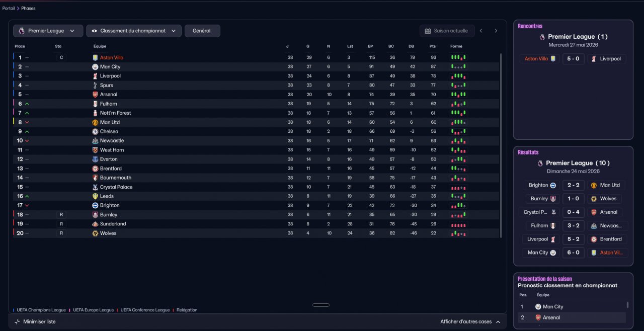Sort table by DB column header
The height and width of the screenshot is (331, 644).
[x=412, y=46]
